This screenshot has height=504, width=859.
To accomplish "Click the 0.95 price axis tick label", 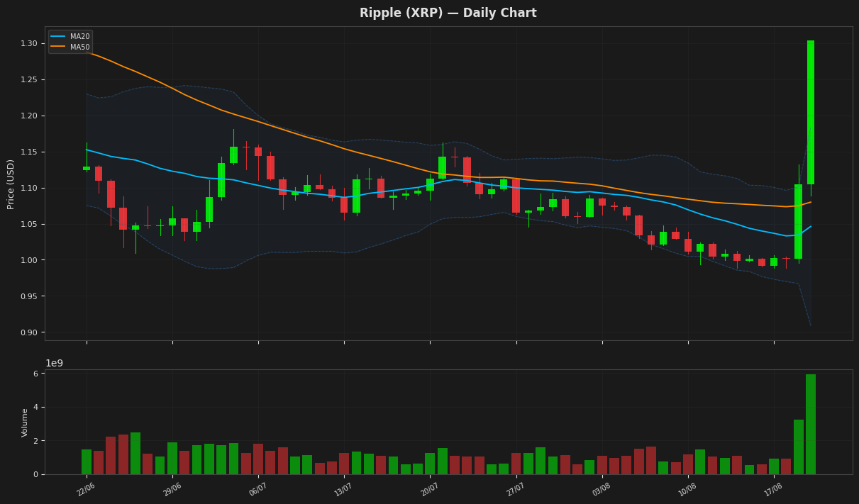I will [x=29, y=297].
